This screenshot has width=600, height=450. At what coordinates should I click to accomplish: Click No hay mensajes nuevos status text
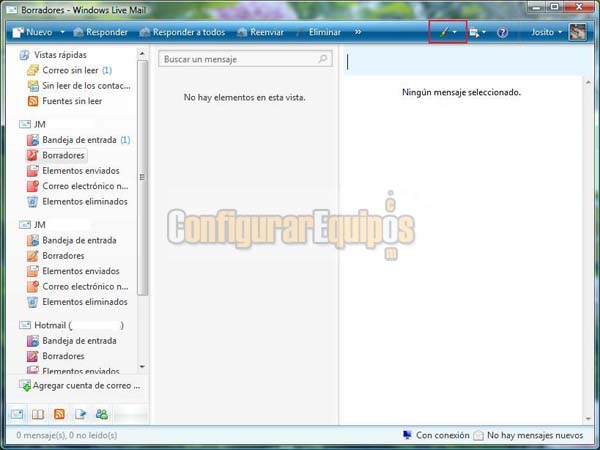(535, 435)
